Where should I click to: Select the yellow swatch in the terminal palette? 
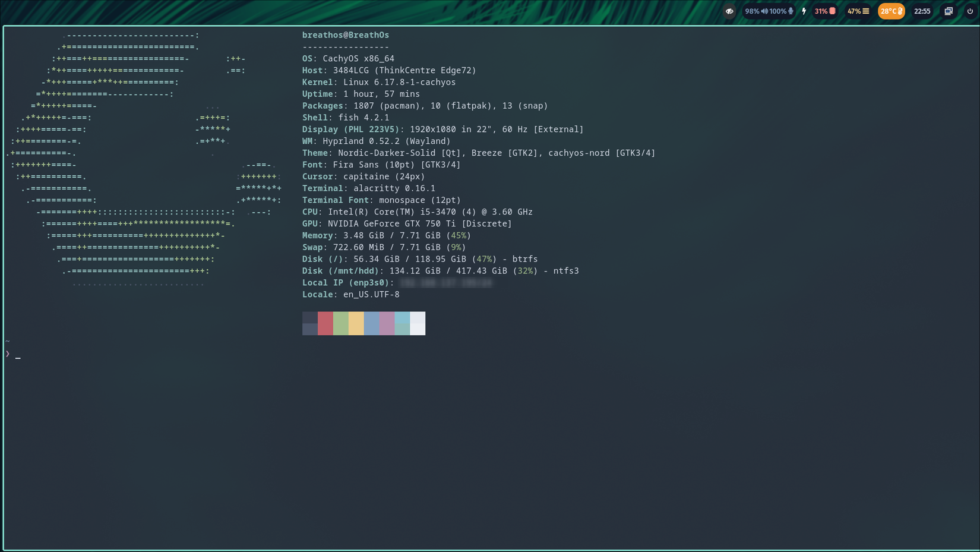[356, 323]
